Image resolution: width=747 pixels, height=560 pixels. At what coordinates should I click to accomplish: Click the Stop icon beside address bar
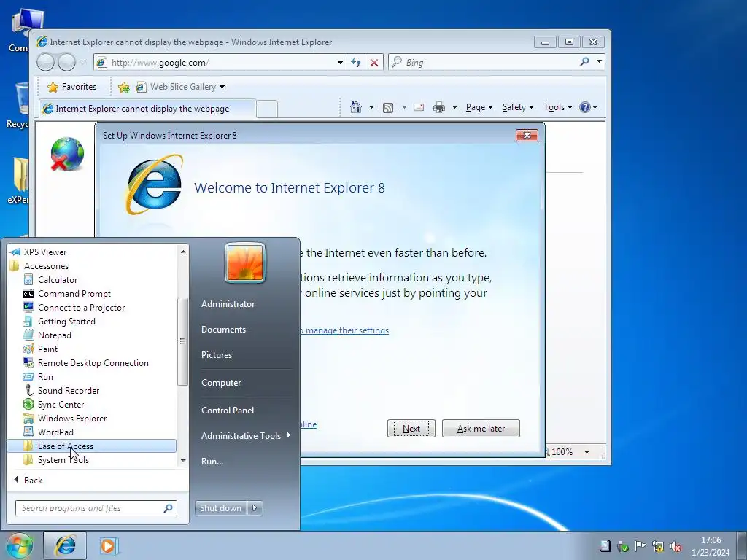pyautogui.click(x=374, y=63)
